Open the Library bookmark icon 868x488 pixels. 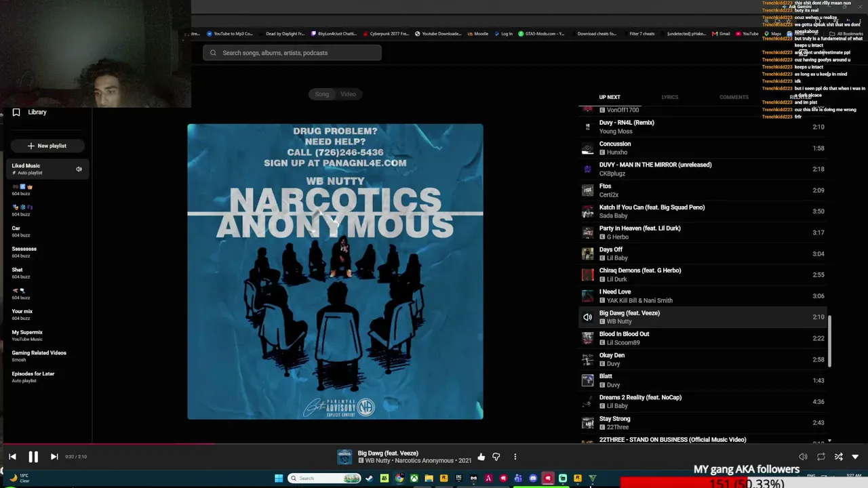point(16,113)
